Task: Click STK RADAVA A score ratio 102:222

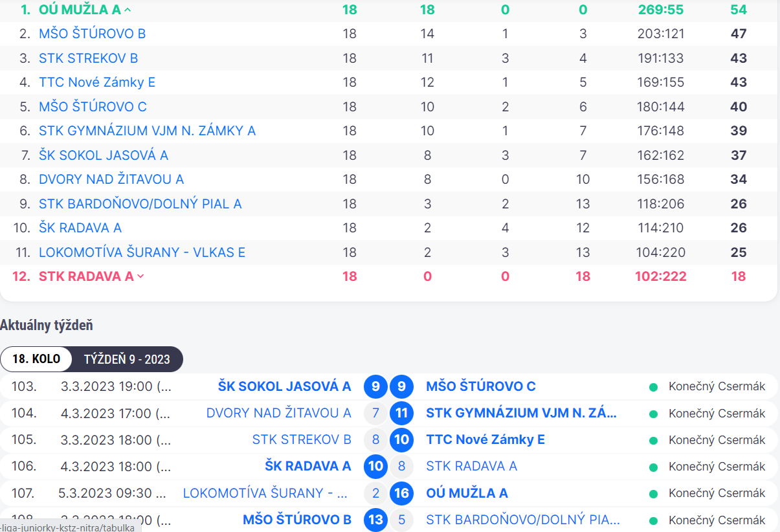Action: pyautogui.click(x=660, y=276)
